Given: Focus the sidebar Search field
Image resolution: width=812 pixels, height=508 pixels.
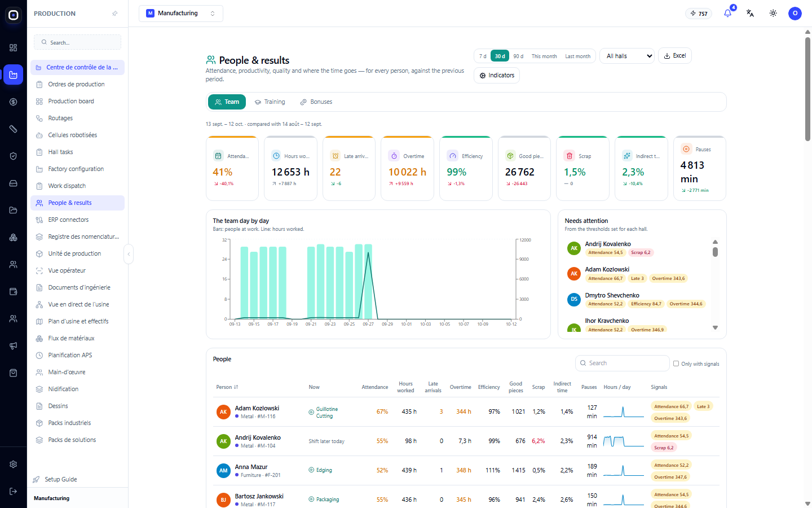Looking at the screenshot, I should [x=78, y=42].
